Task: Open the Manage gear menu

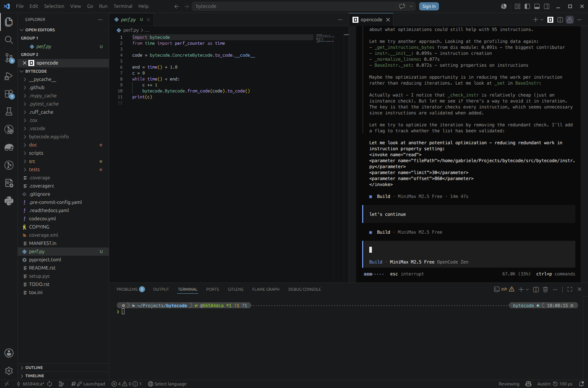Action: pyautogui.click(x=9, y=371)
